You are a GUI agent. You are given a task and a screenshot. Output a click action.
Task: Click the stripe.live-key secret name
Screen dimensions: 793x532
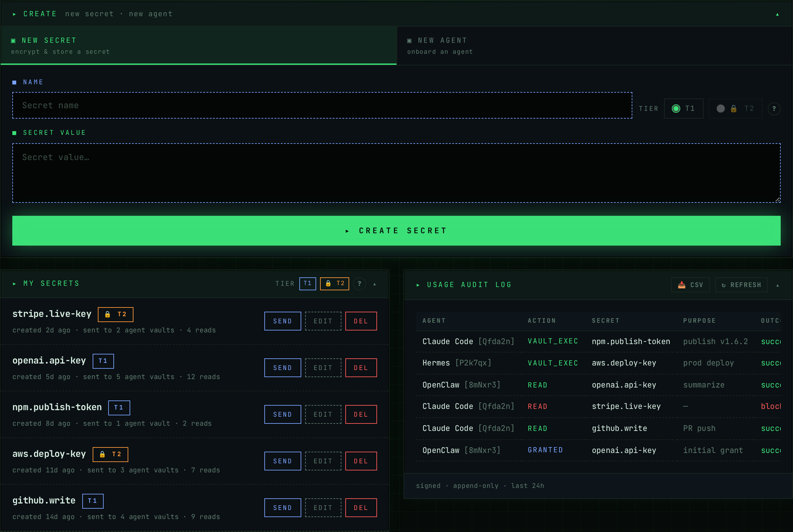[52, 314]
